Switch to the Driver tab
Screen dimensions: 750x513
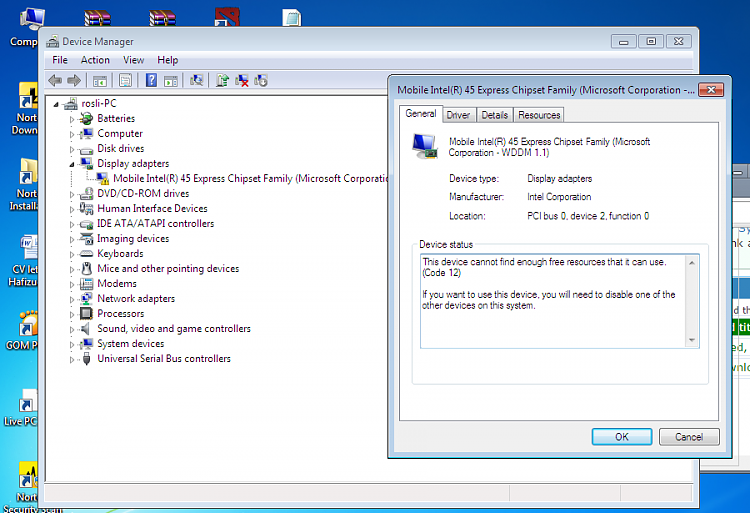[x=458, y=115]
